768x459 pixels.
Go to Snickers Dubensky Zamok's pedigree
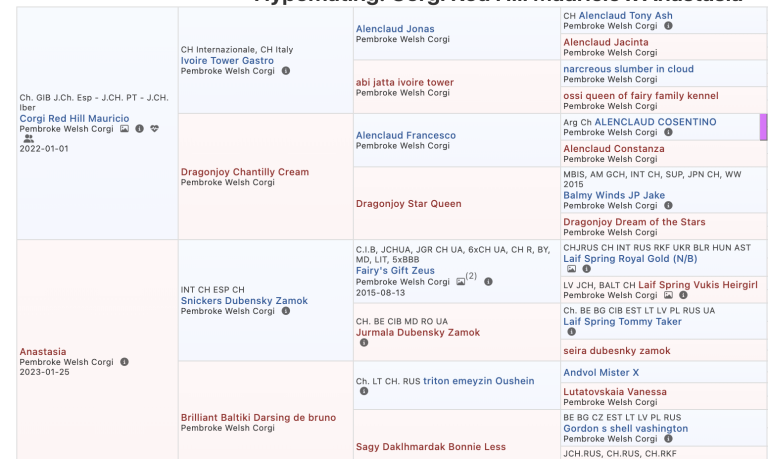click(244, 301)
